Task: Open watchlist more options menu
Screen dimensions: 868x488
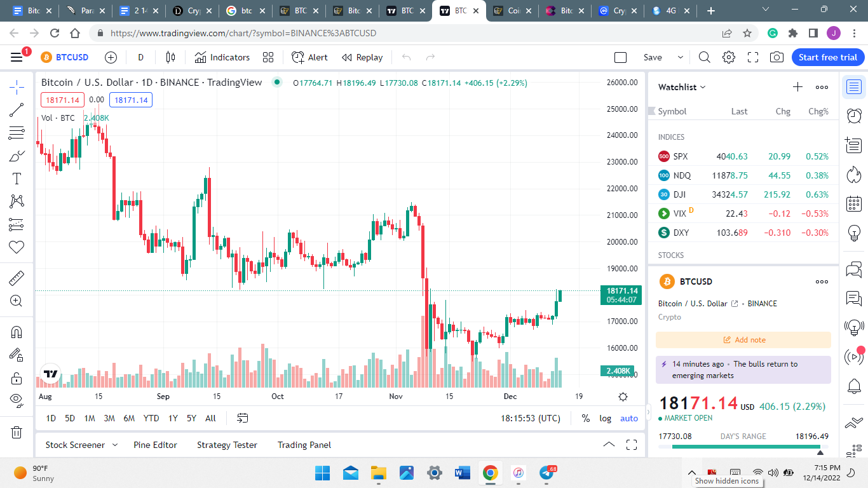Action: (822, 87)
